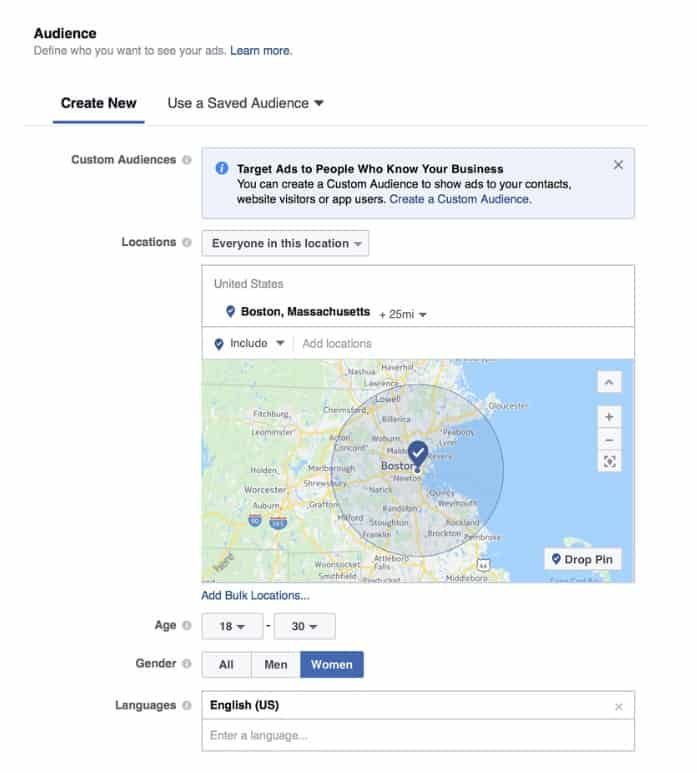The width and height of the screenshot is (697, 773).
Task: Click the map recenter target icon
Action: click(x=609, y=461)
